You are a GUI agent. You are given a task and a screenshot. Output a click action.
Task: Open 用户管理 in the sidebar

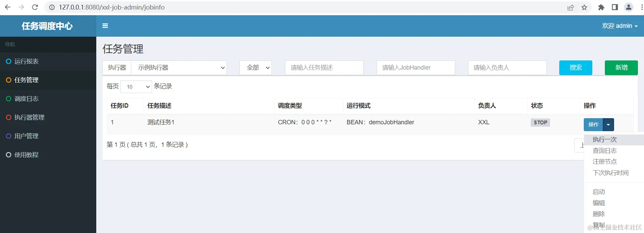point(48,136)
